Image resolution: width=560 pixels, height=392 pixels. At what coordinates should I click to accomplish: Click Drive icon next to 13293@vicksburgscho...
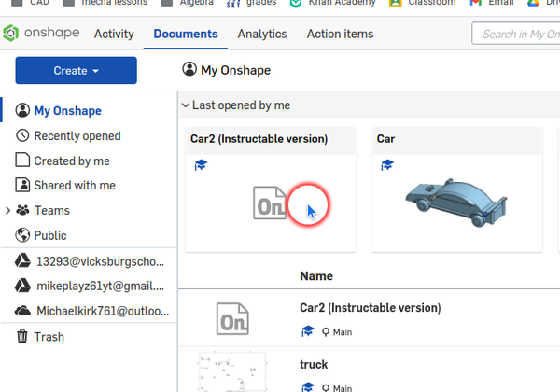pyautogui.click(x=22, y=260)
